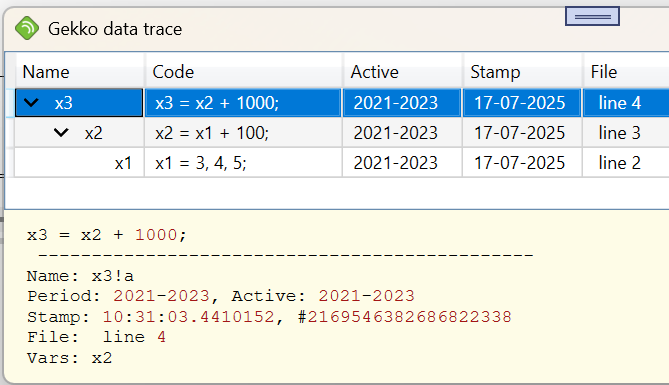669x385 pixels.
Task: Select the x3 row name
Action: (64, 103)
